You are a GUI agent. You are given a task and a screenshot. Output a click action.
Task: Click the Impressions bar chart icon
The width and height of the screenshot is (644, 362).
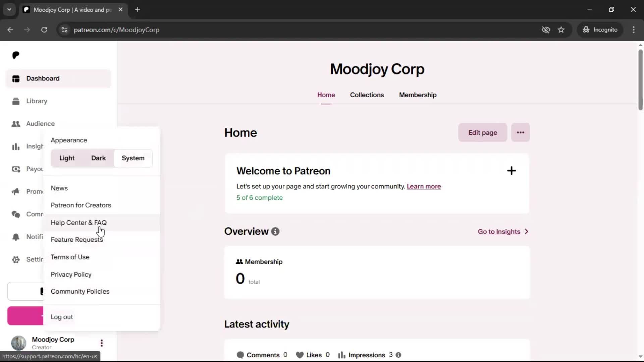(341, 355)
